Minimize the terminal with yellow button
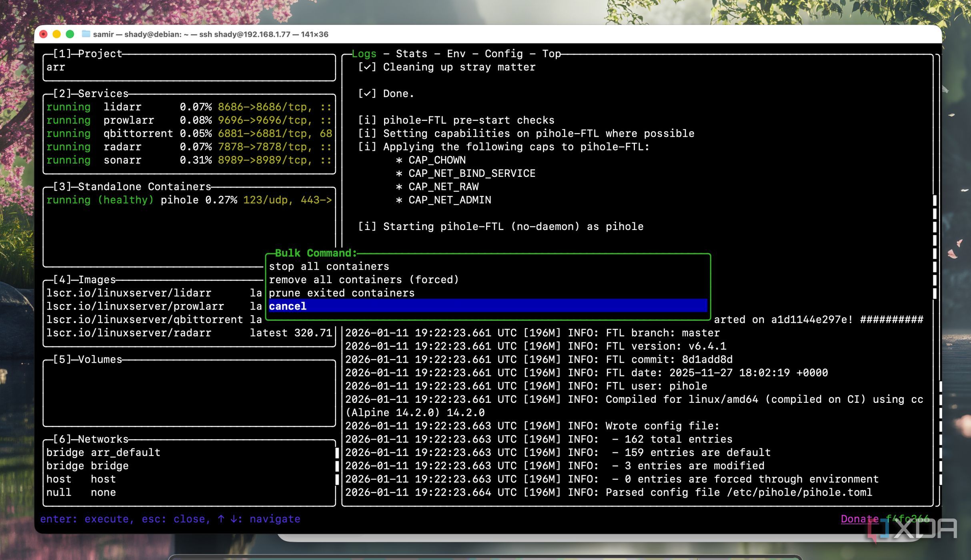 pos(57,34)
